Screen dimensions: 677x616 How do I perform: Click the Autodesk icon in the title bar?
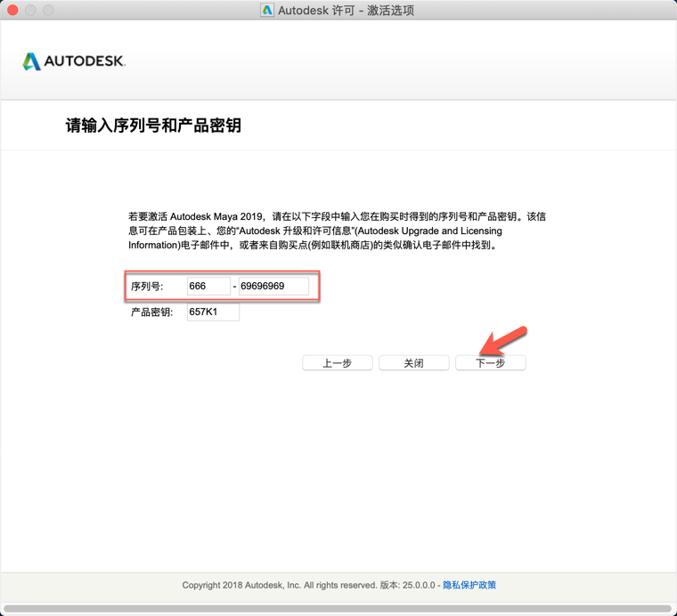(267, 11)
